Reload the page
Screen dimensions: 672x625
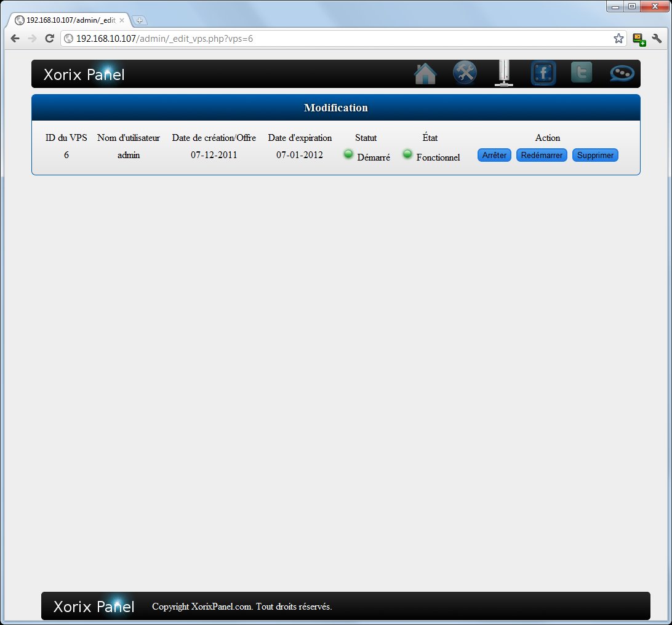point(50,39)
